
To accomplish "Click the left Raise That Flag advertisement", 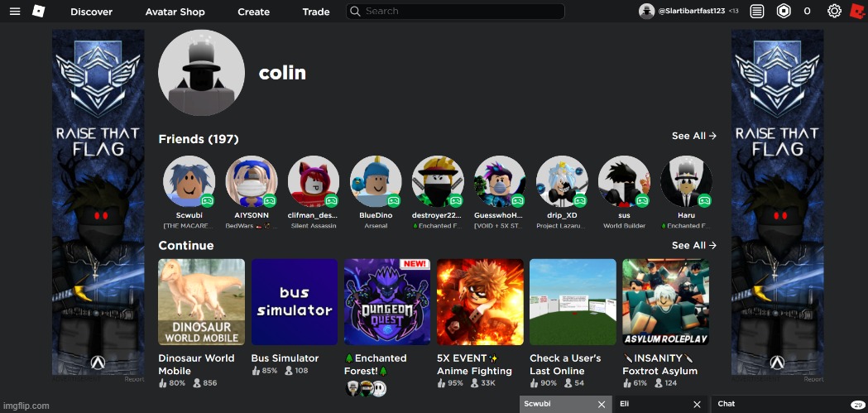I will (98, 202).
